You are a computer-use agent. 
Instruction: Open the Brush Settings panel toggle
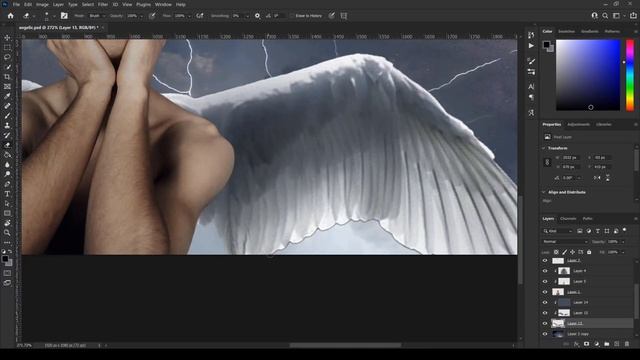[64, 16]
